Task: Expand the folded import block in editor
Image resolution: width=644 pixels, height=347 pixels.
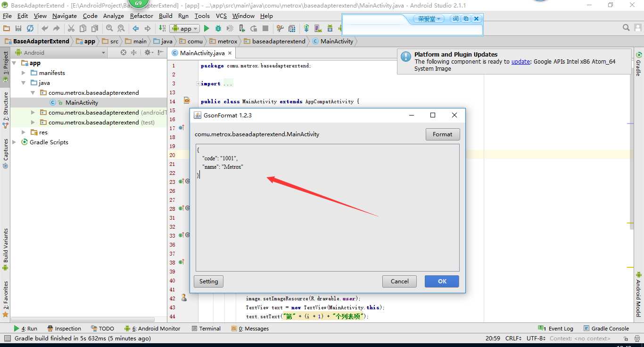Action: point(198,83)
